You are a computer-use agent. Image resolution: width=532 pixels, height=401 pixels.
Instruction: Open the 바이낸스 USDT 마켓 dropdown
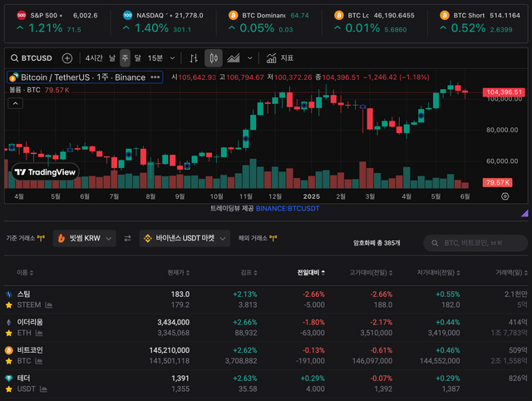click(x=185, y=239)
